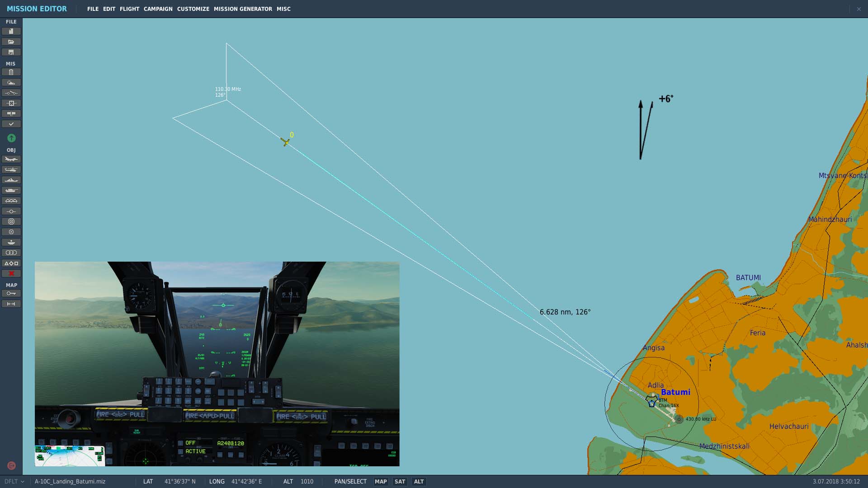The width and height of the screenshot is (868, 488).
Task: Open the MISC menu
Action: tap(283, 9)
